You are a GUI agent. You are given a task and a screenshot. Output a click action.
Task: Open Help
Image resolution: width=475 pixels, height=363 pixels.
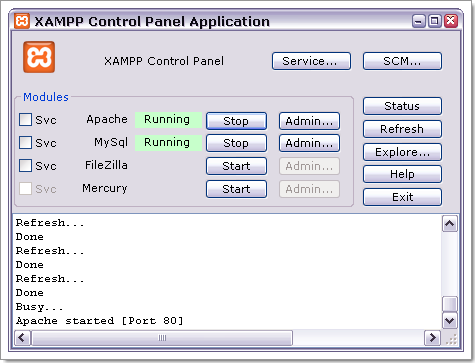[x=402, y=174]
